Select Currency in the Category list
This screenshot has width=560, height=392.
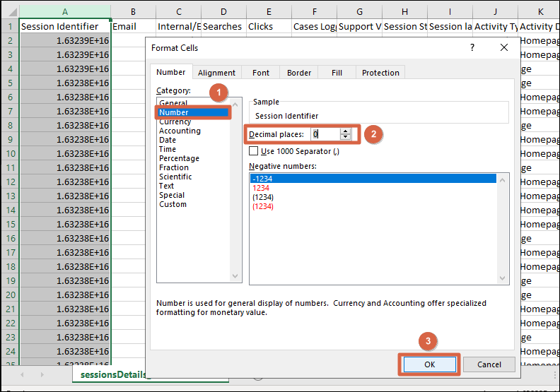coord(175,121)
